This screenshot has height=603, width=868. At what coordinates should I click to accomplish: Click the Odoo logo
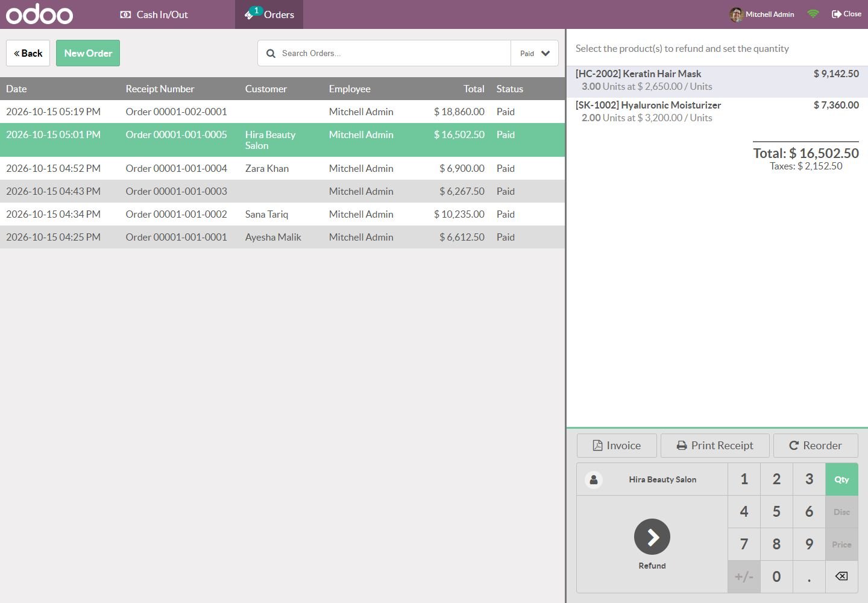pyautogui.click(x=39, y=14)
